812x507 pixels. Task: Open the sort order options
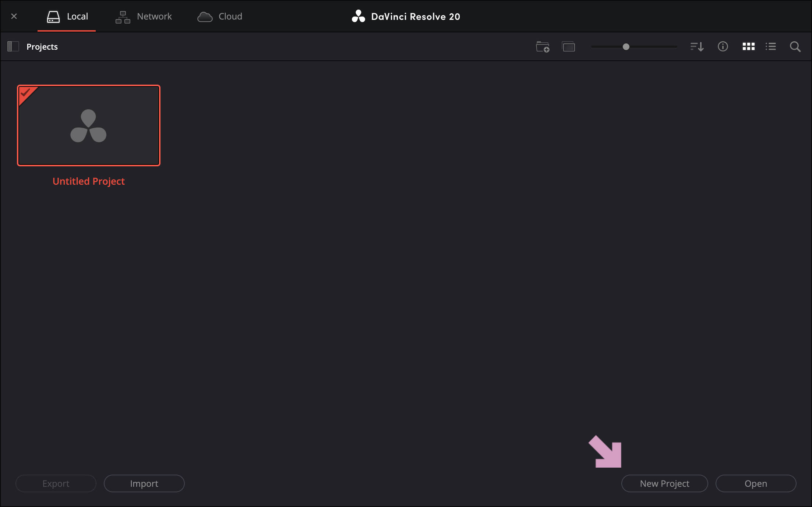pyautogui.click(x=696, y=47)
